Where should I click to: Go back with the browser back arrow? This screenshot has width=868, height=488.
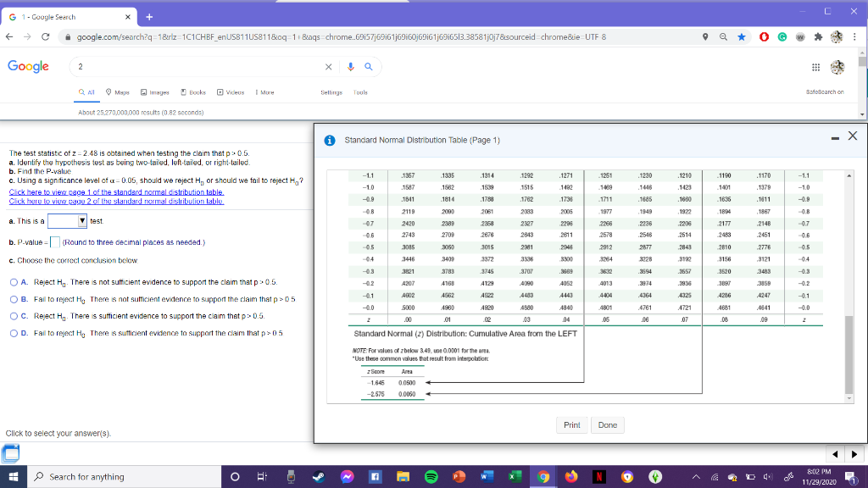(x=9, y=37)
